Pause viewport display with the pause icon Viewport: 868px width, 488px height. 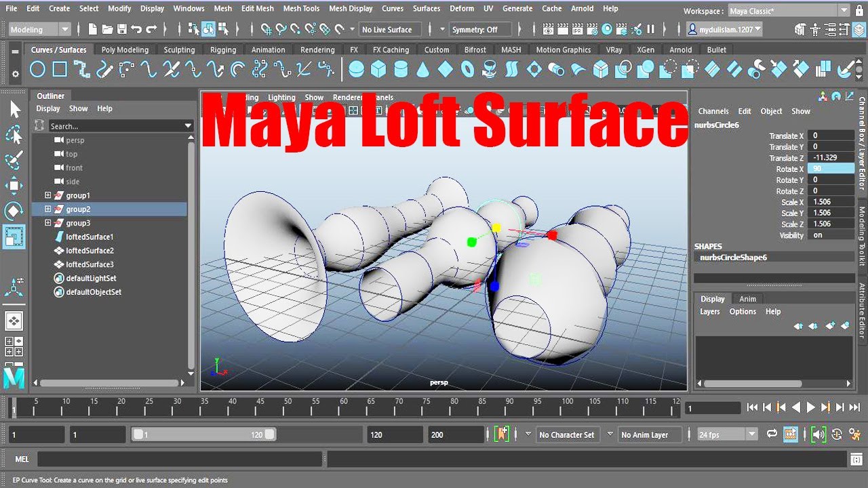click(x=651, y=29)
